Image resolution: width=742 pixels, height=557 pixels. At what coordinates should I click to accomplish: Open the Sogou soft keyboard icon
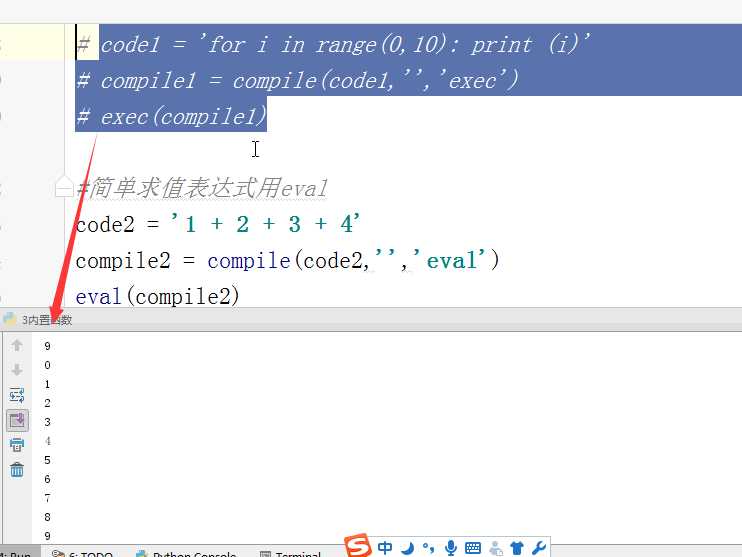(x=473, y=548)
